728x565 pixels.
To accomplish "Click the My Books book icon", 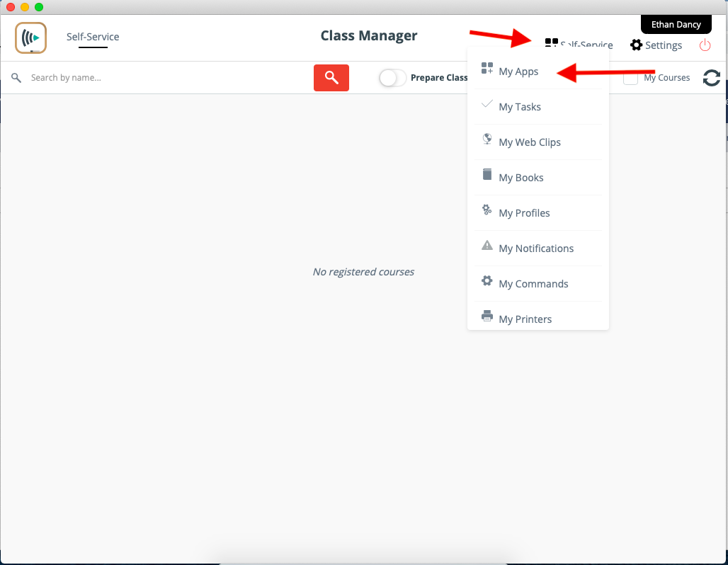I will tap(487, 174).
